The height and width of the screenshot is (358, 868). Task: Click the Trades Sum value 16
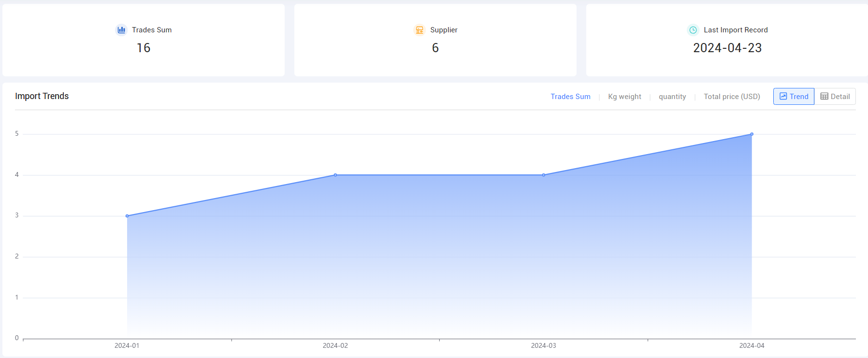coord(144,48)
